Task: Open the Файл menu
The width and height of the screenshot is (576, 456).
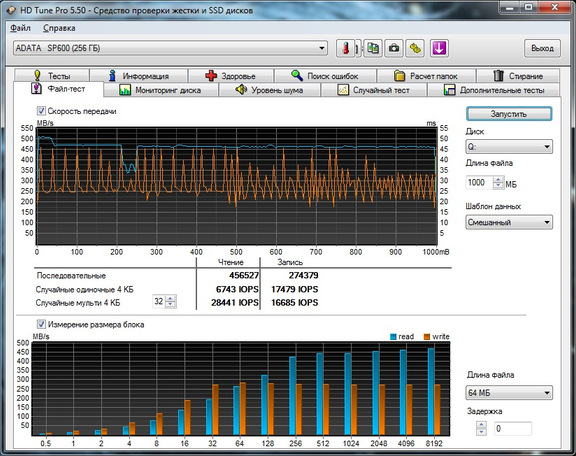Action: coord(20,28)
